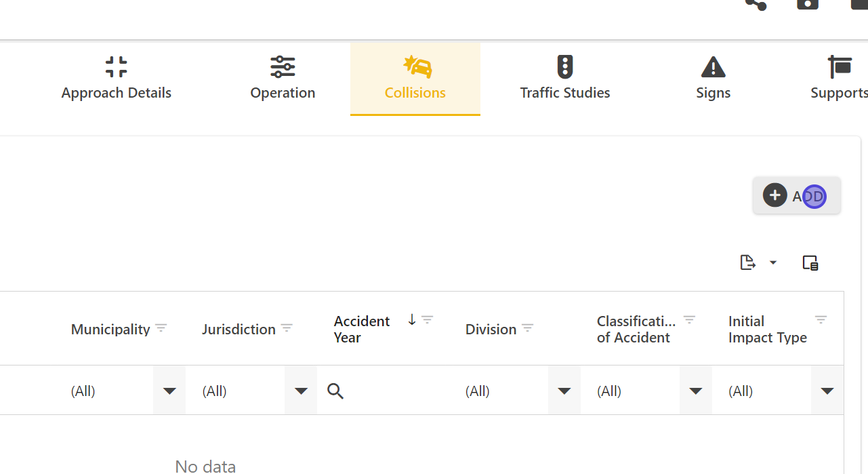Screen dimensions: 868x474
Task: Open the column chooser icon
Action: 810,262
